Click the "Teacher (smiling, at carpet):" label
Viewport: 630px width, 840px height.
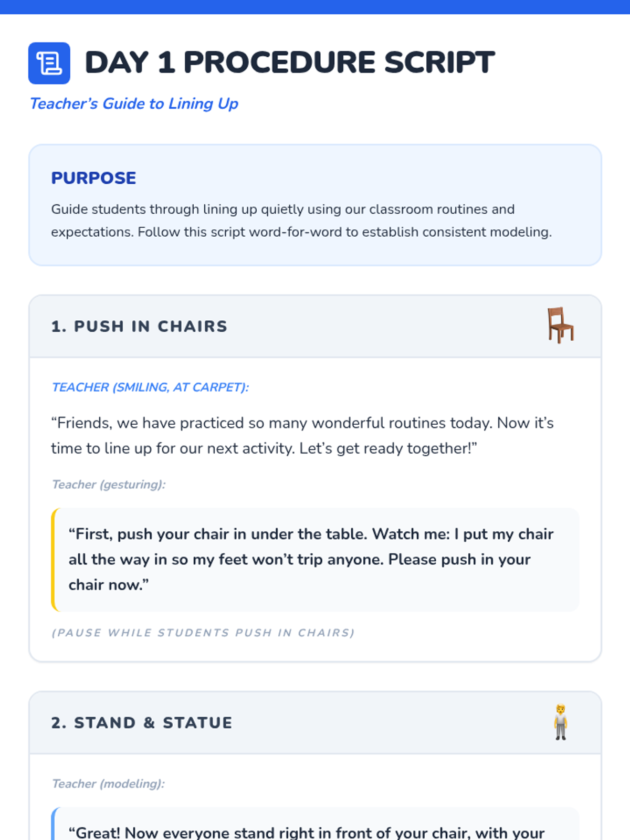(x=150, y=387)
